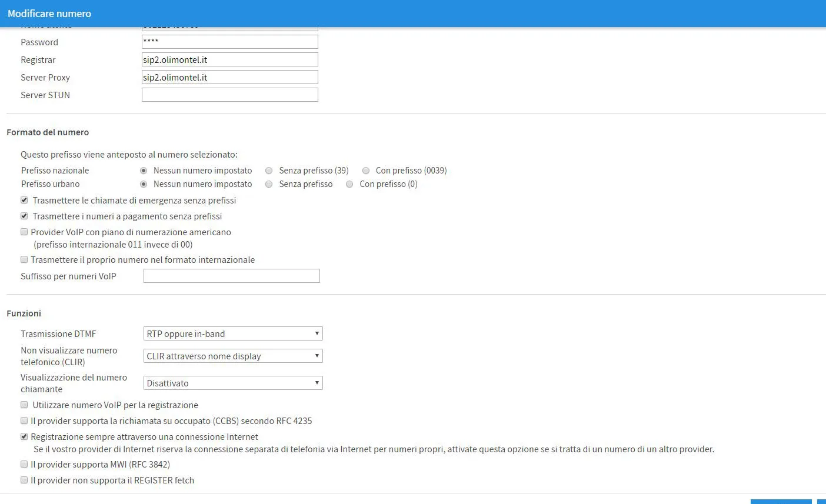Expand the CLIR 'Non visualizzare numero' dropdown
826x504 pixels.
(233, 356)
